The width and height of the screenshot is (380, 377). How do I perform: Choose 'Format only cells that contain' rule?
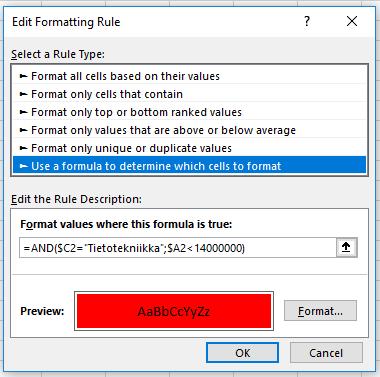(x=189, y=94)
